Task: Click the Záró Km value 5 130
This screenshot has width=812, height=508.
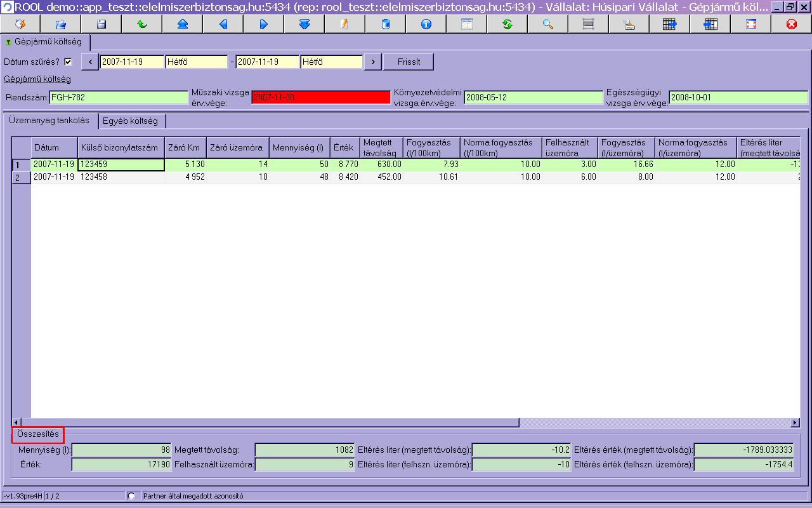Action: (x=185, y=164)
